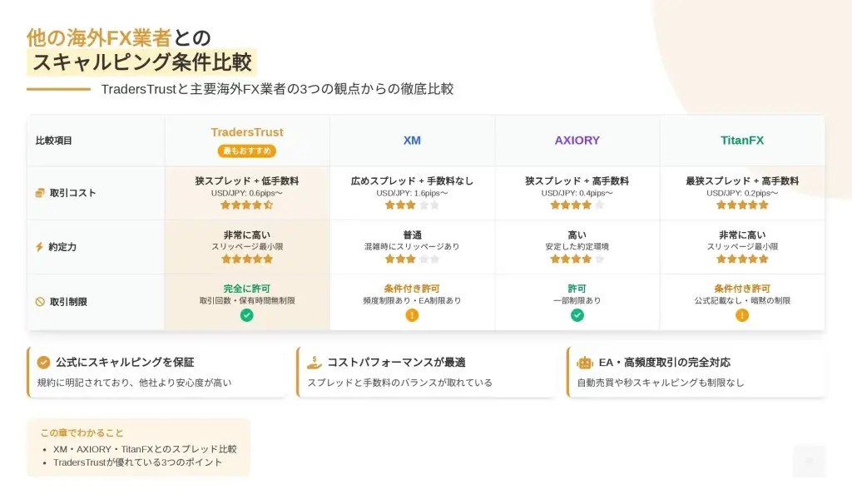Open XM・AXIORY・TitanFXとのスプレッド比較 list item
Screen dimensions: 852x504
pyautogui.click(x=145, y=449)
